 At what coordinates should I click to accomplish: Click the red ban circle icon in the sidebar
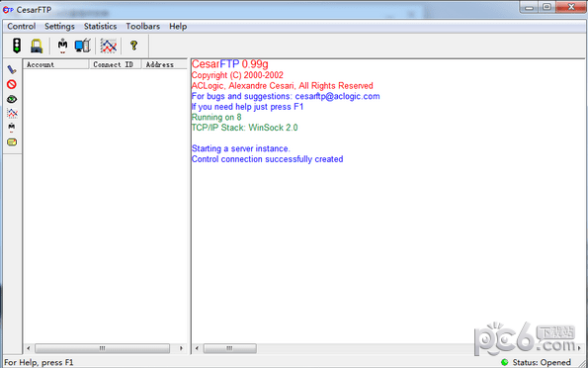12,84
